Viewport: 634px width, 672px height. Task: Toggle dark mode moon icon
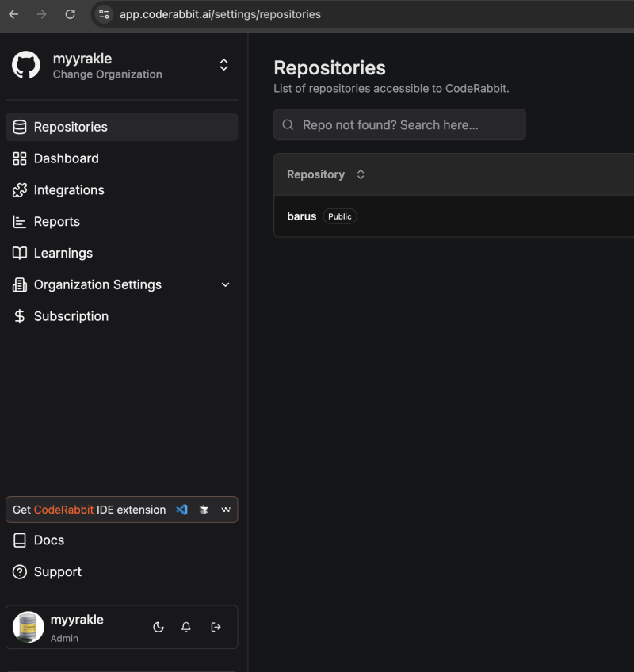pyautogui.click(x=158, y=627)
